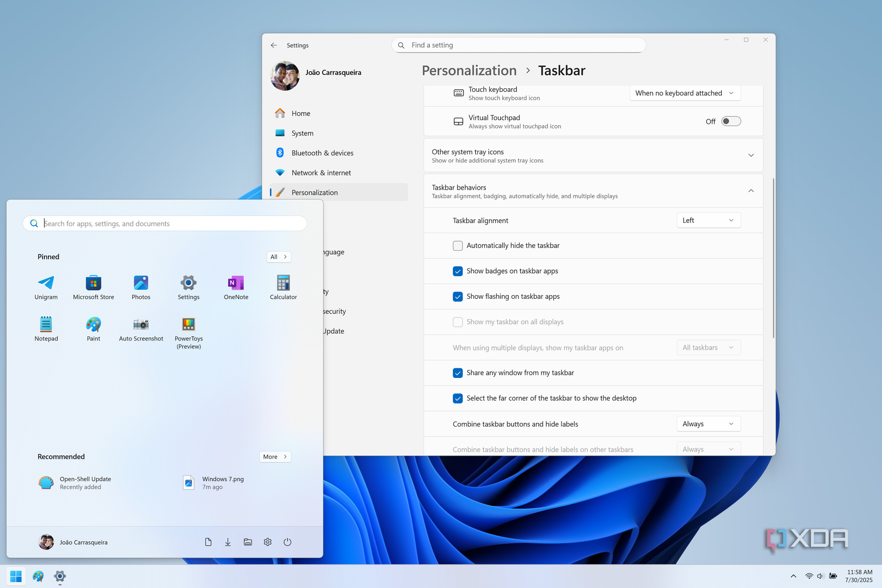
Task: Open the Unigram pinned app
Action: 46,287
